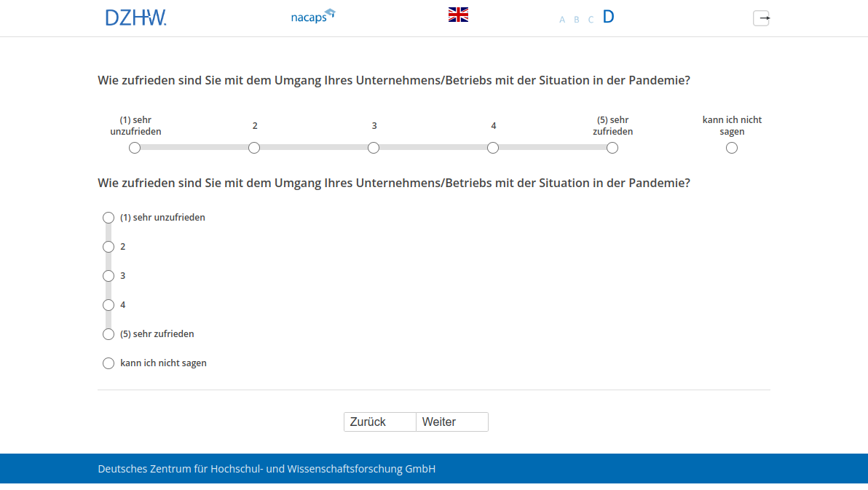Select horizontal 'kann ich nicht sagen' radio button

click(x=732, y=148)
